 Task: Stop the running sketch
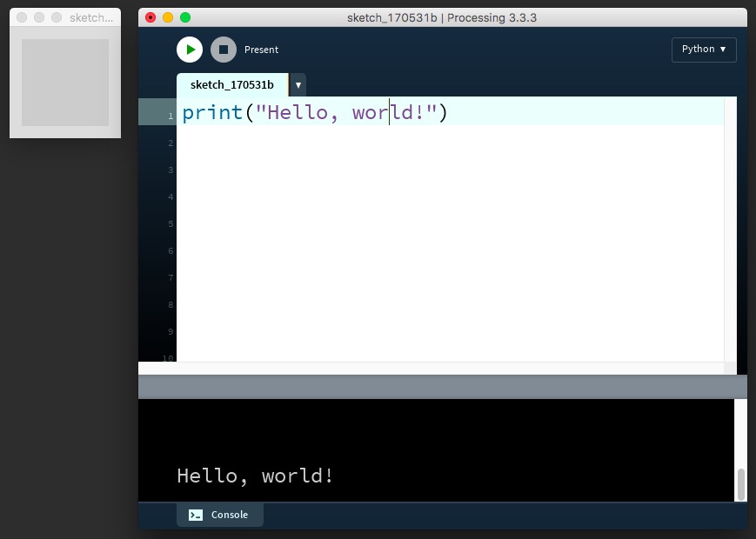click(x=224, y=50)
